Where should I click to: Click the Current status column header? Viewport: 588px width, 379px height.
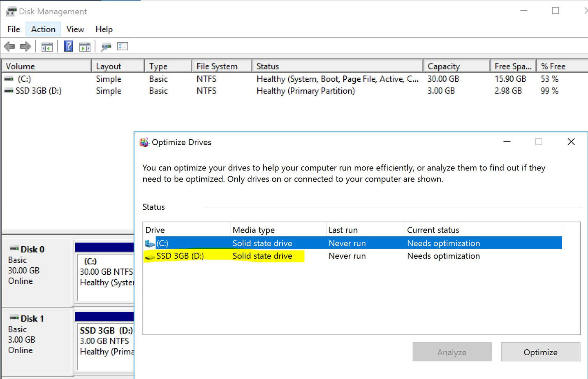[x=483, y=230]
